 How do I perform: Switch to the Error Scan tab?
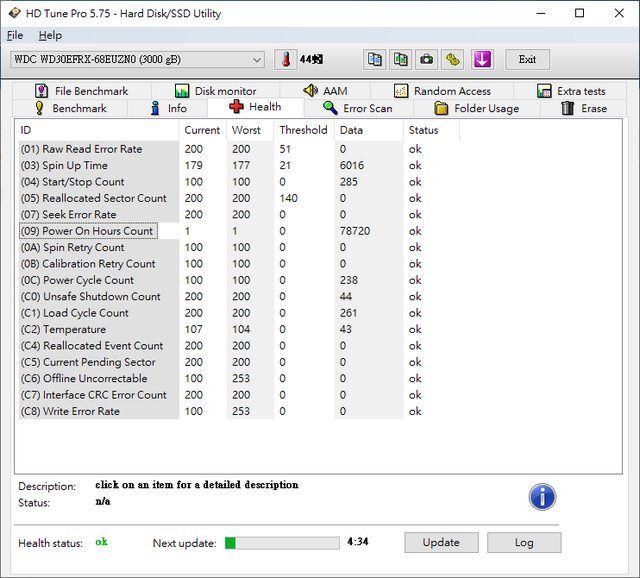(357, 108)
